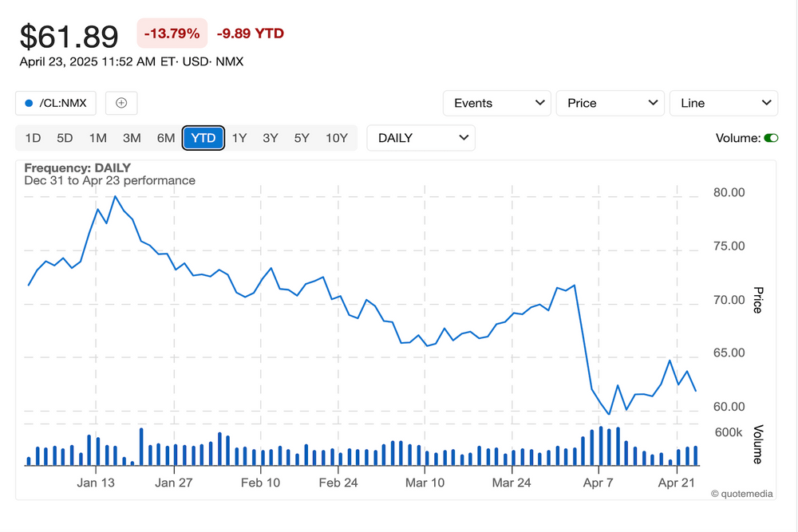Screen dimensions: 798x532
Task: Click the blue dot on /CL:NMX chip
Action: pos(29,103)
